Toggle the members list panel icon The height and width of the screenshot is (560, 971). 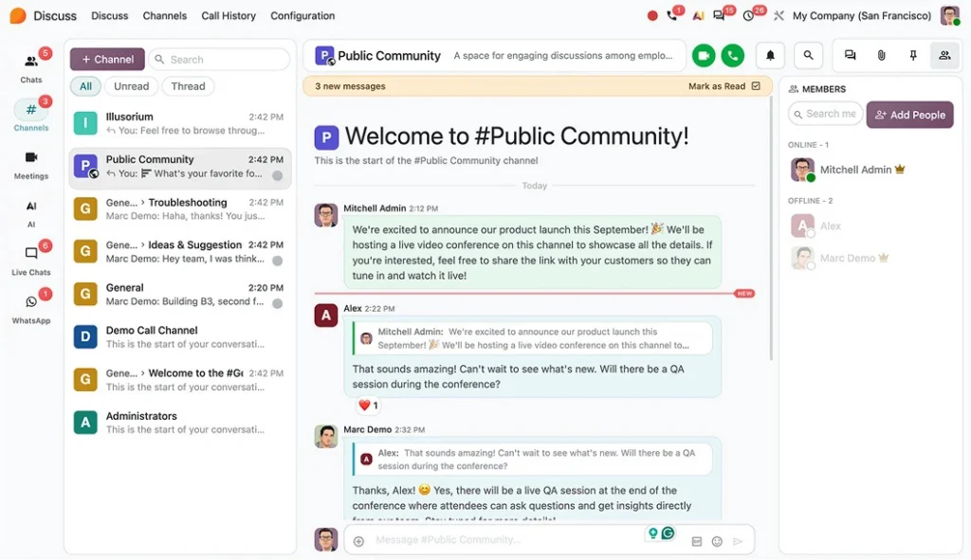[944, 56]
